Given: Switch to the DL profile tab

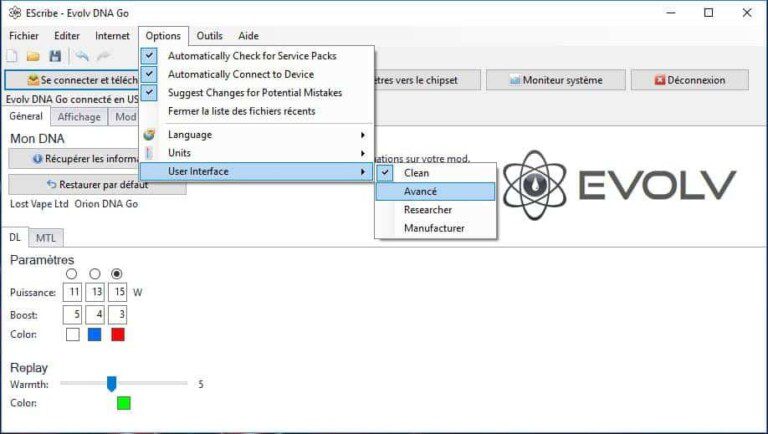Looking at the screenshot, I should (15, 237).
